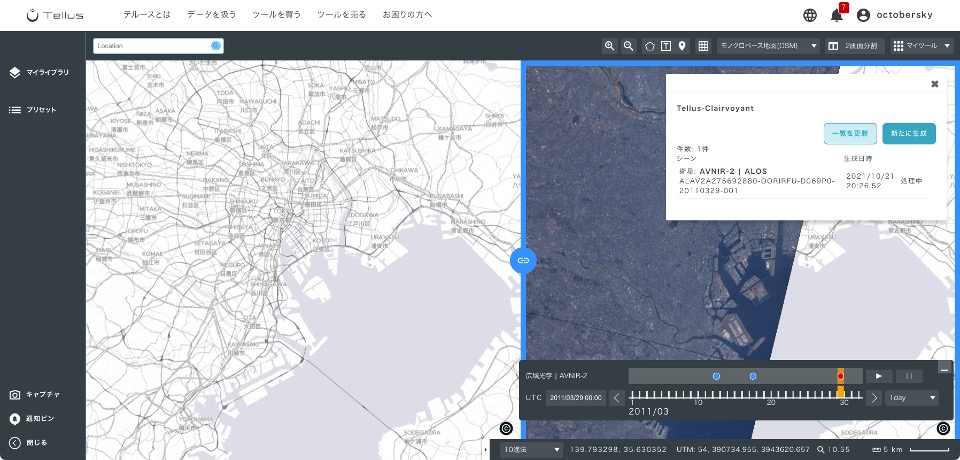Viewport: 960px width, 460px height.
Task: Collapse sidebar with 閉じる
Action: [x=28, y=442]
